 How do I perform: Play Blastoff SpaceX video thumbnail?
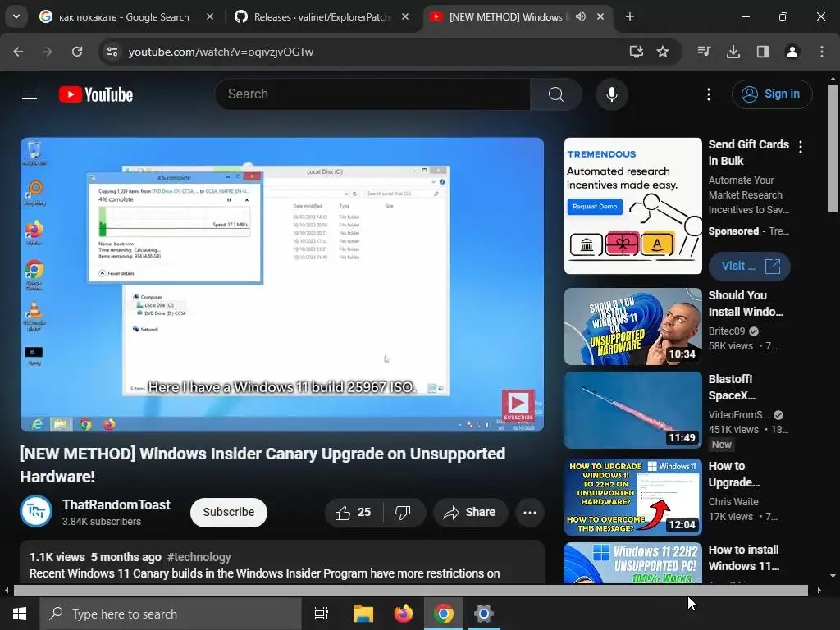tap(633, 410)
